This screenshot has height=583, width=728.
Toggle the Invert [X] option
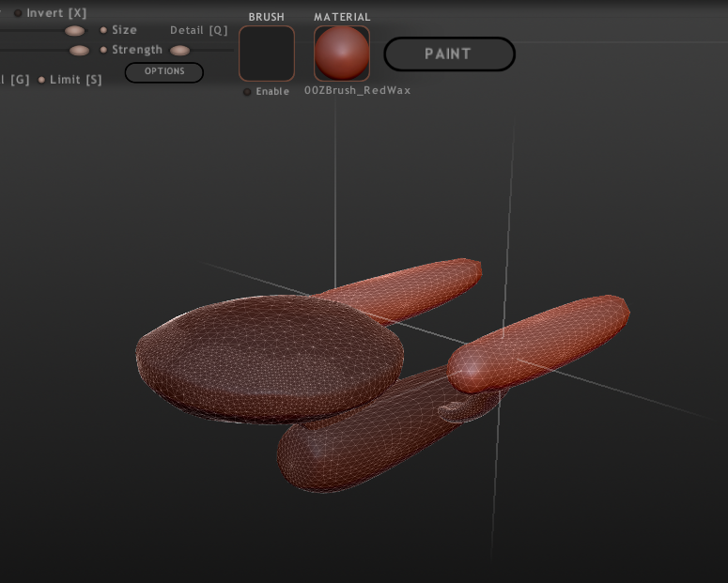pyautogui.click(x=18, y=13)
